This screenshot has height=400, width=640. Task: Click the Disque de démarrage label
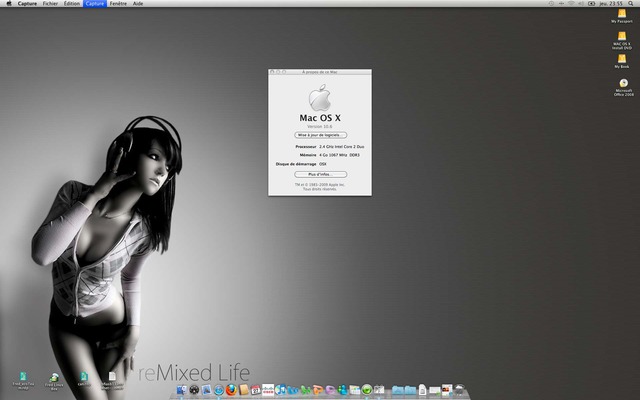tap(296, 164)
